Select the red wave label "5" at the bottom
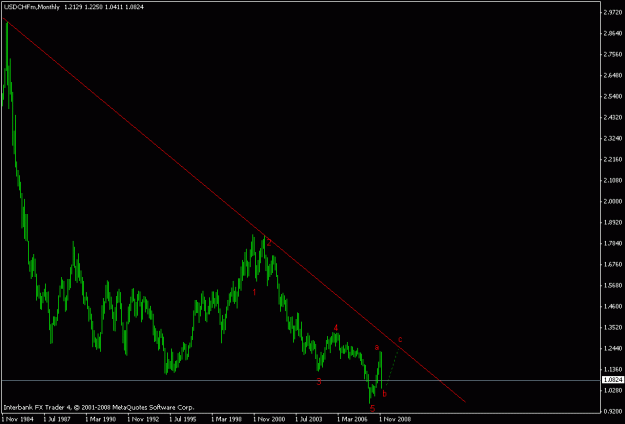This screenshot has width=625, height=424. coord(373,408)
